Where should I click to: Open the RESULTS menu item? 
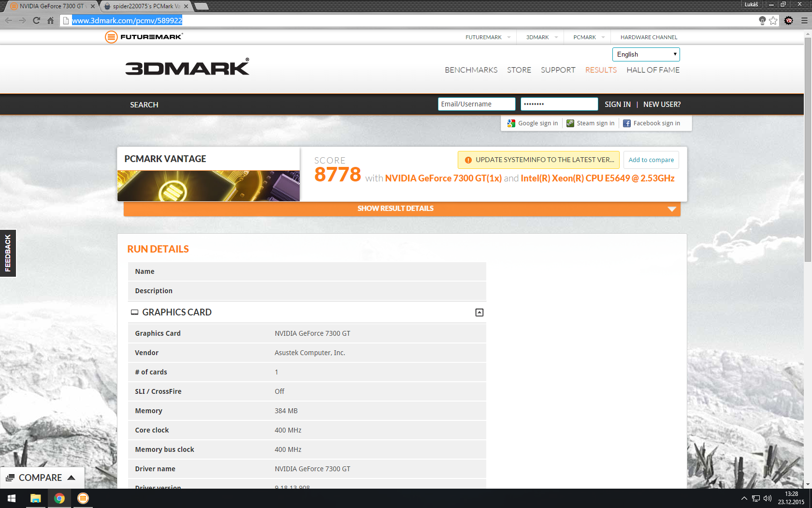[x=601, y=70]
